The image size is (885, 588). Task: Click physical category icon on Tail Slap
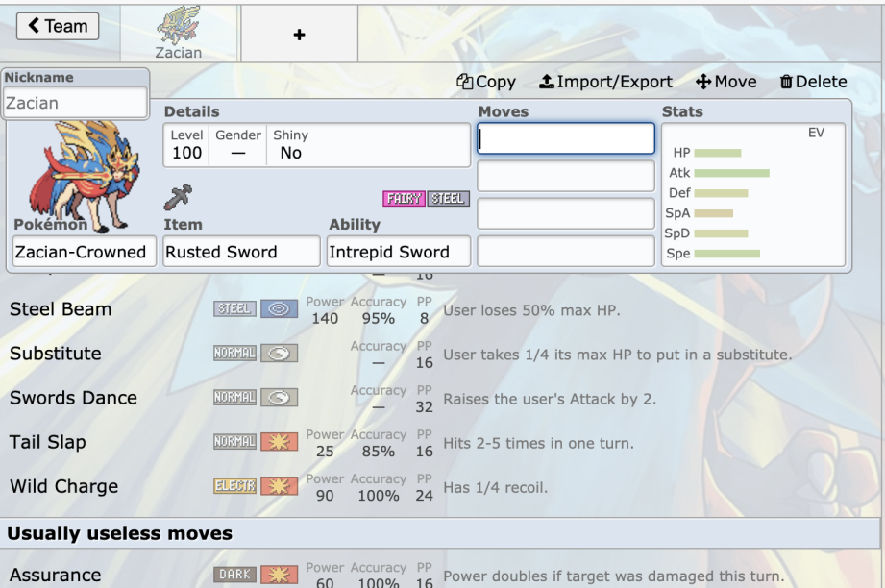279,442
